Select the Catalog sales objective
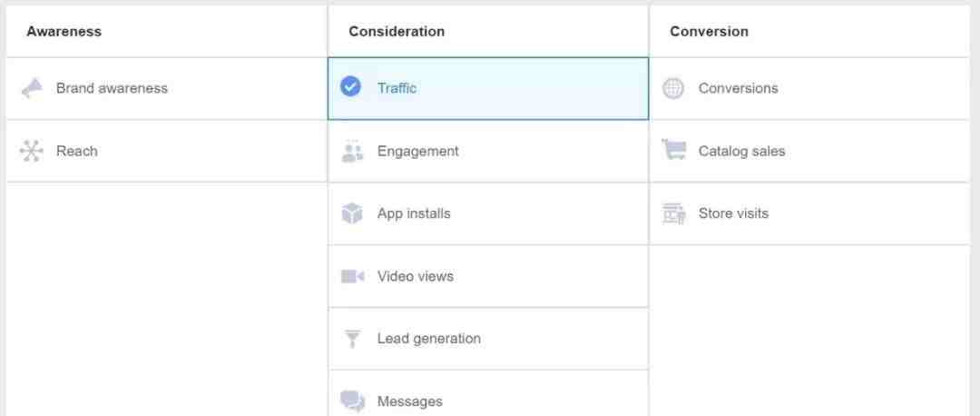 click(x=810, y=151)
